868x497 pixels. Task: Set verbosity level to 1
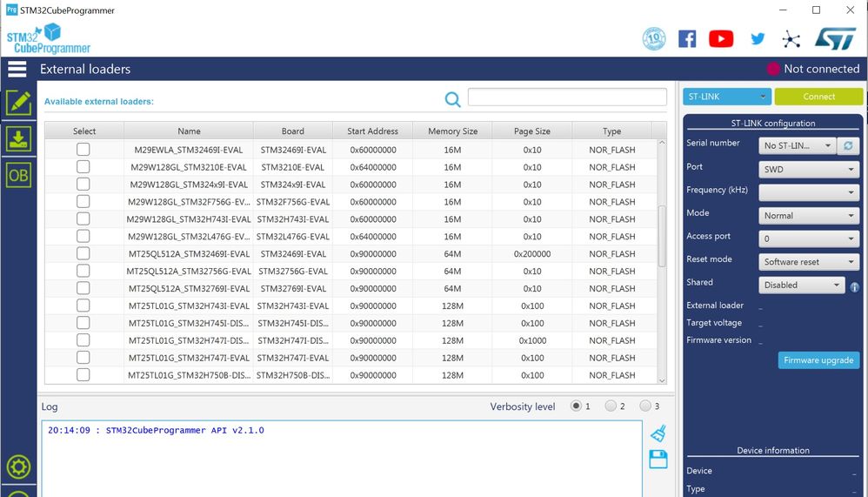click(x=576, y=406)
